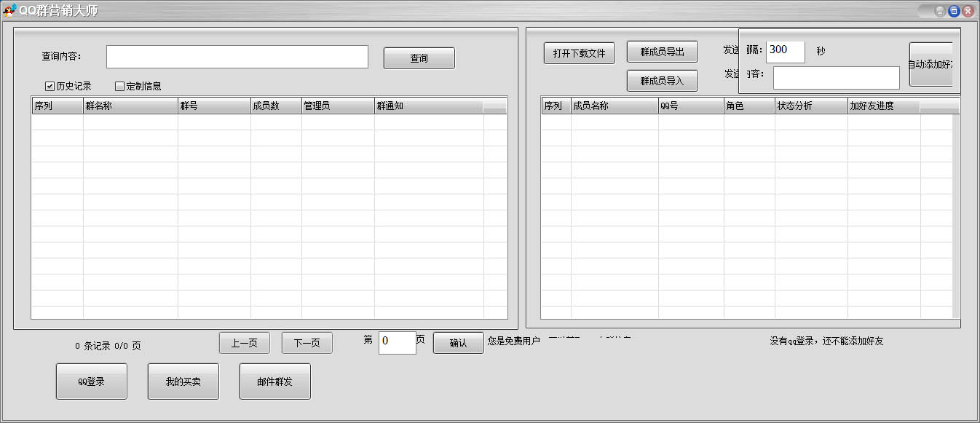980x423 pixels.
Task: Click the 查询 search button
Action: point(419,58)
